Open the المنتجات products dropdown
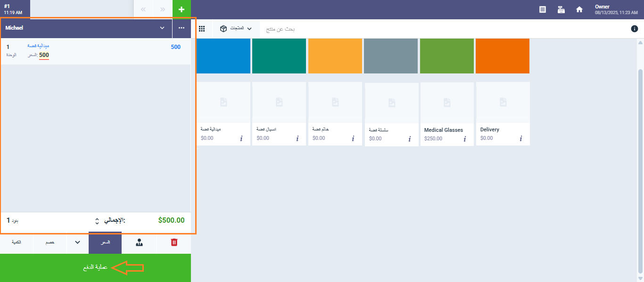Image resolution: width=644 pixels, height=282 pixels. [x=236, y=29]
